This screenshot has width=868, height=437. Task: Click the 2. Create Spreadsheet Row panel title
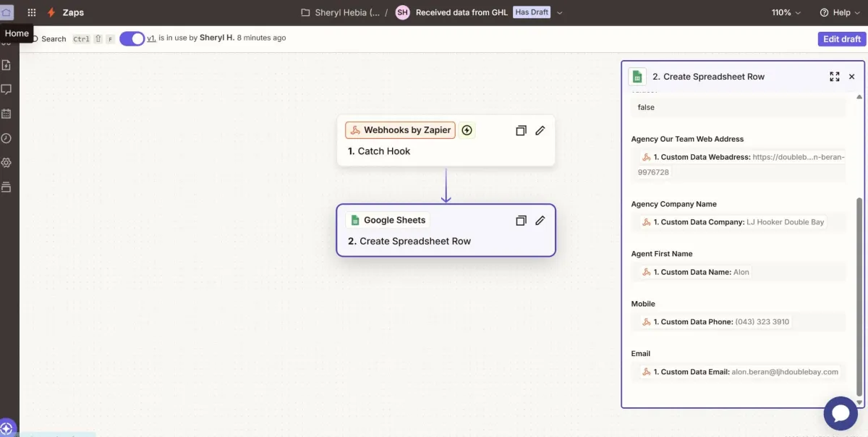[708, 77]
